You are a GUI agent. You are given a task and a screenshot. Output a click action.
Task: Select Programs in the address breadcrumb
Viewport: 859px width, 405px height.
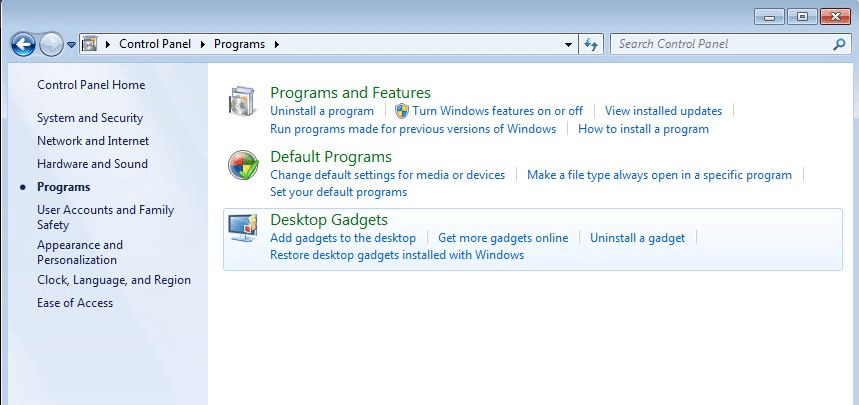tap(239, 44)
